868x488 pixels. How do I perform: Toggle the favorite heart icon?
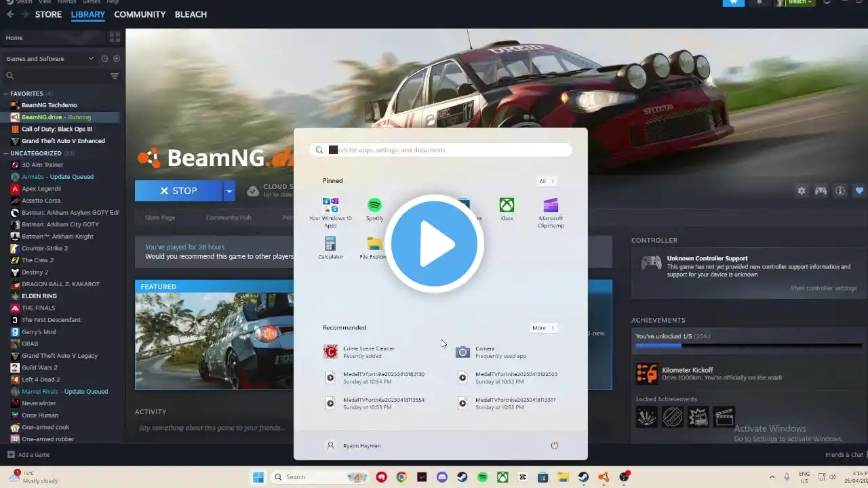[x=859, y=191]
